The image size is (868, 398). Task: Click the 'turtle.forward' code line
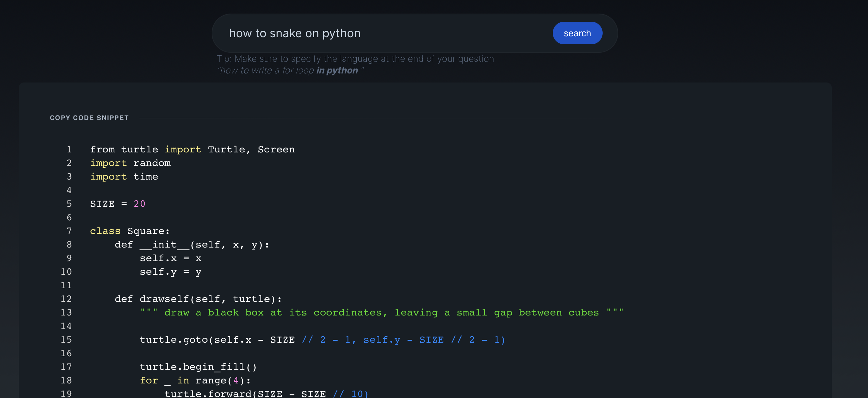266,393
